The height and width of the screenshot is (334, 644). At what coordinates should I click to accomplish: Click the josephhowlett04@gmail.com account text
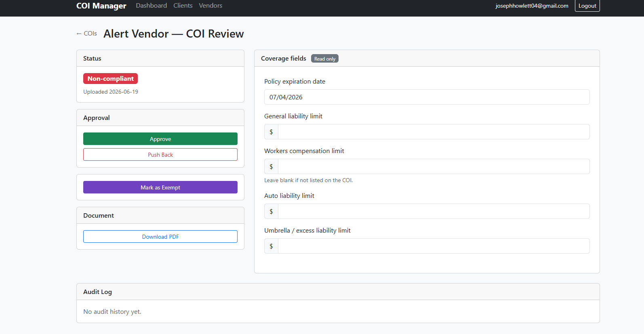click(x=532, y=6)
